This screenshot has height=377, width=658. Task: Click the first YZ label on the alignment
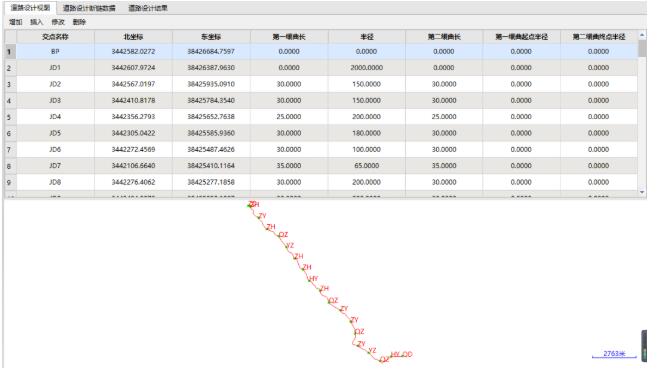(290, 246)
